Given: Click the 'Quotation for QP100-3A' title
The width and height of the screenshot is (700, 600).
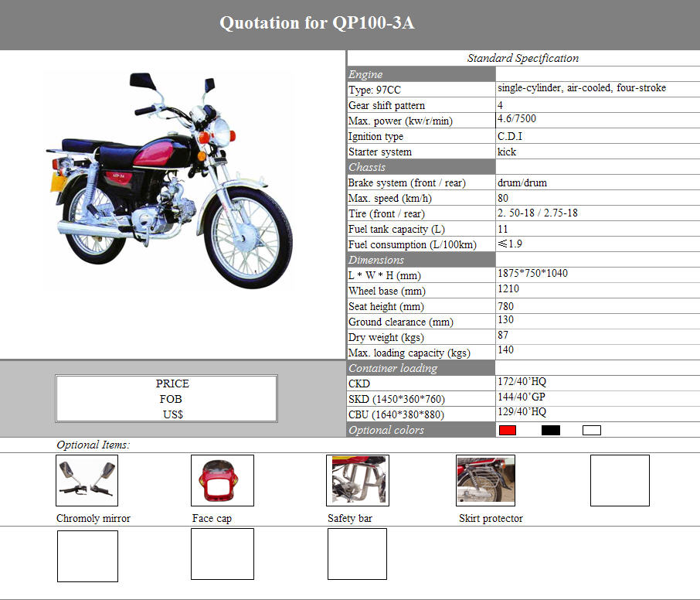Looking at the screenshot, I should pyautogui.click(x=317, y=22).
